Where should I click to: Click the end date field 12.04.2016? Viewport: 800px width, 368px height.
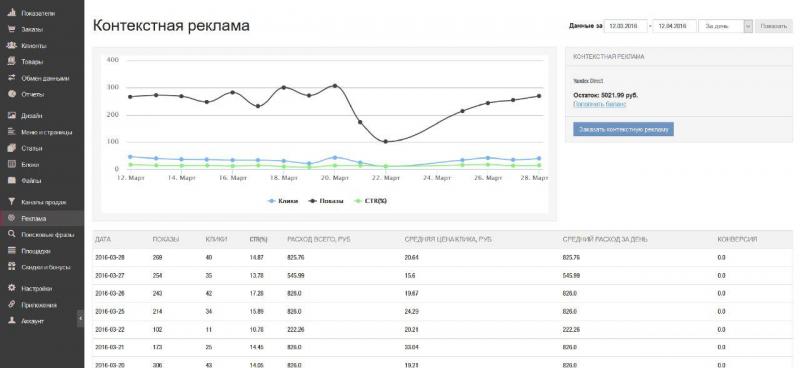coord(674,26)
